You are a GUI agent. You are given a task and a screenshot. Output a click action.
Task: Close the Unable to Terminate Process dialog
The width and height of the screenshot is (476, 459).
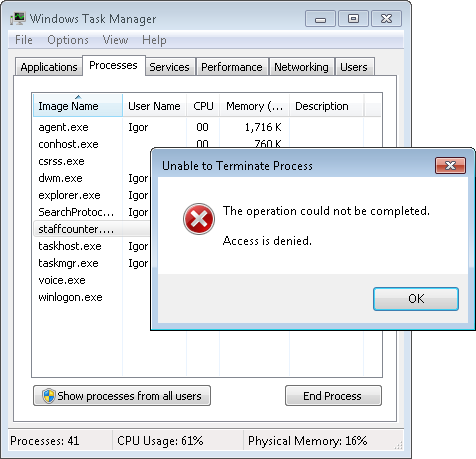tap(450, 165)
